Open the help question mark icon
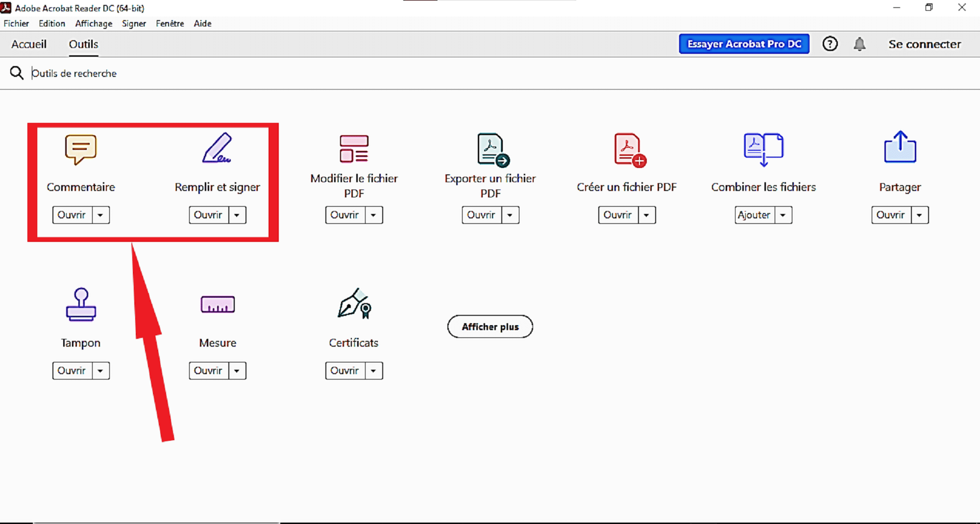Viewport: 980px width, 524px height. 830,44
